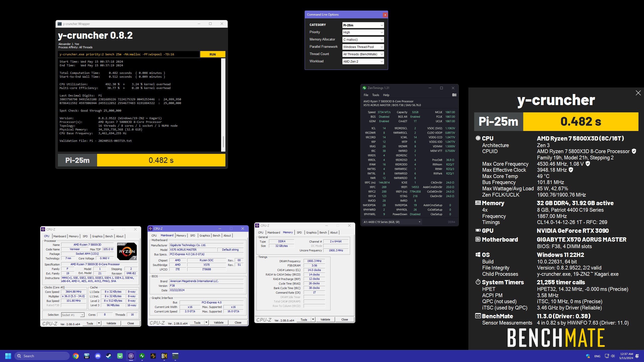644x362 pixels.
Task: Click the verified shield next to CPUID
Action: [x=634, y=151]
